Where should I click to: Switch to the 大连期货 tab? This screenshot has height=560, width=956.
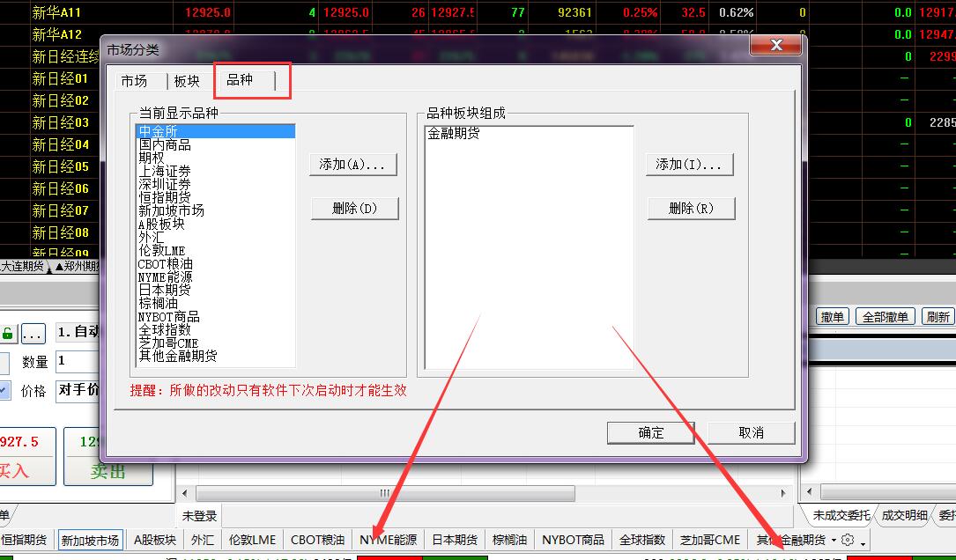pyautogui.click(x=23, y=266)
